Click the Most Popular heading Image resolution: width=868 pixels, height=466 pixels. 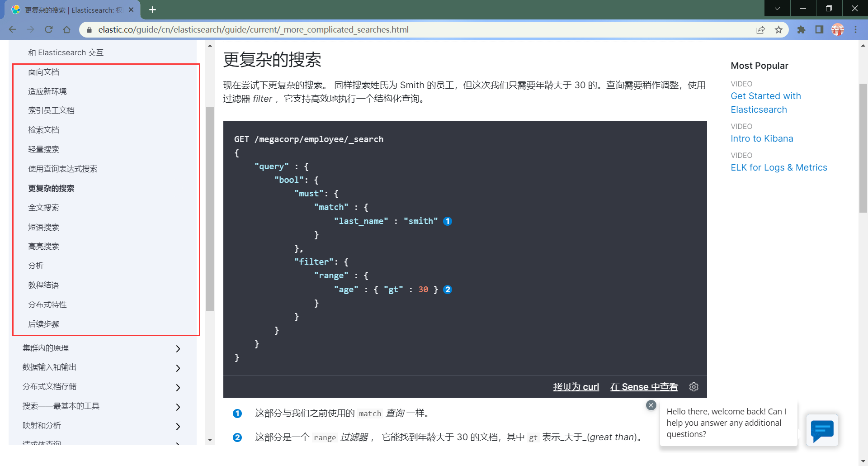coord(759,66)
